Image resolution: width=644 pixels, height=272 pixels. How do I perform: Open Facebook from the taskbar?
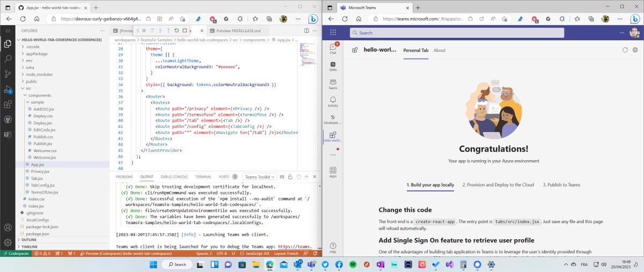pos(339,264)
